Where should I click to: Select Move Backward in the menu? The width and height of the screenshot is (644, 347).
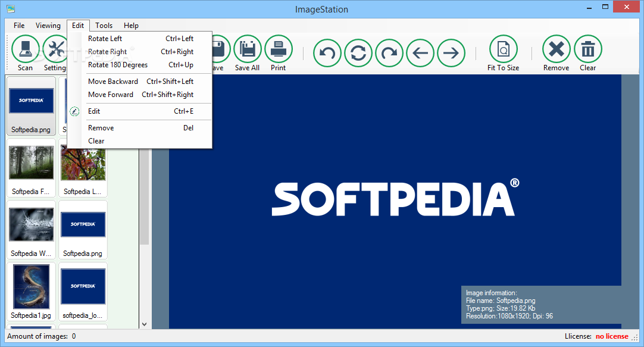tap(140, 82)
